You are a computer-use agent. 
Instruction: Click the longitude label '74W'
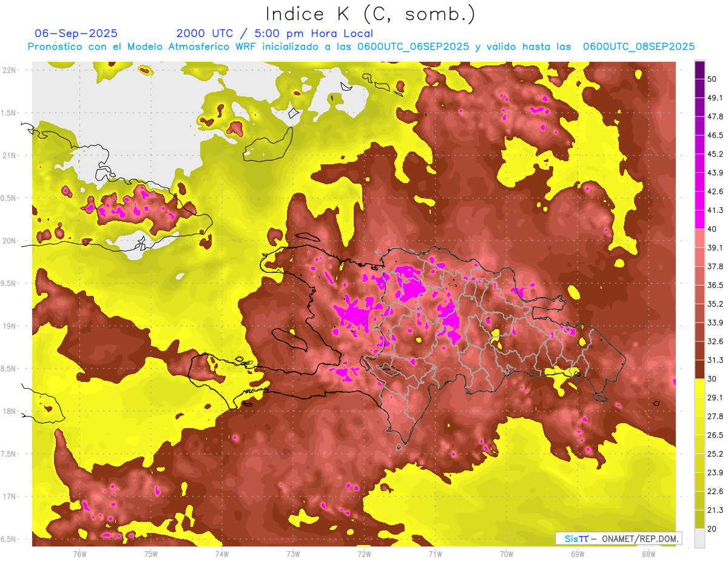point(222,554)
